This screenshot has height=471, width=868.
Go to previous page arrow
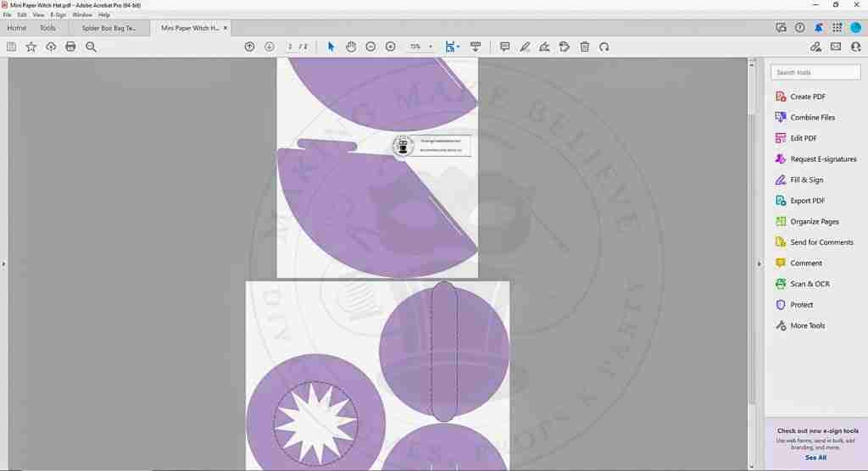pos(249,47)
